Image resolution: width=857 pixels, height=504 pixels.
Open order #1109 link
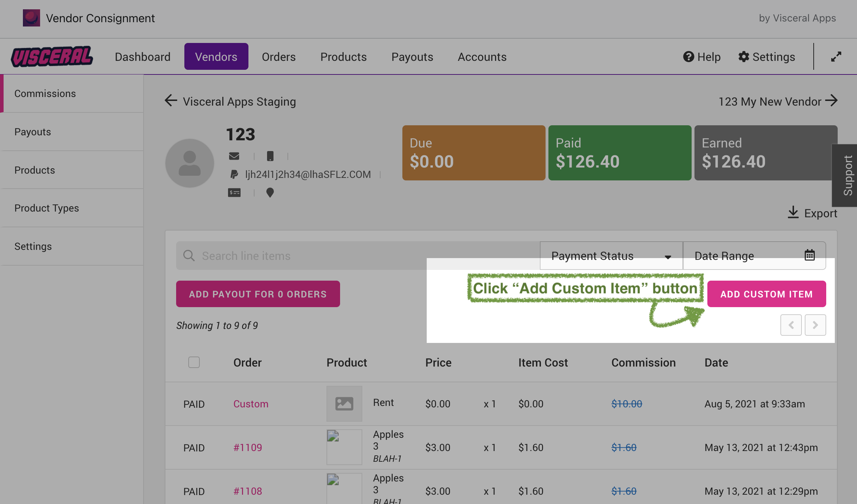248,447
